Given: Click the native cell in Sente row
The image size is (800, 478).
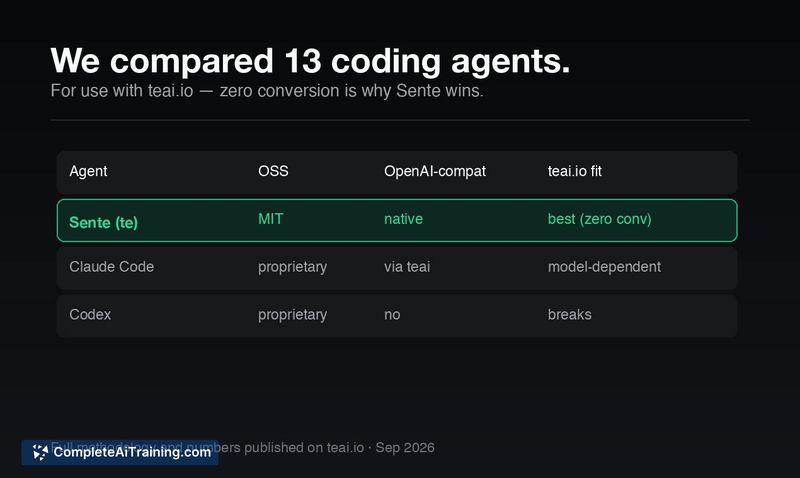Looking at the screenshot, I should click(404, 219).
